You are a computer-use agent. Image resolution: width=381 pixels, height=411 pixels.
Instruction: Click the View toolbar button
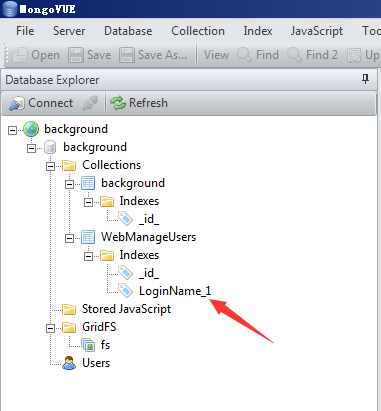216,55
